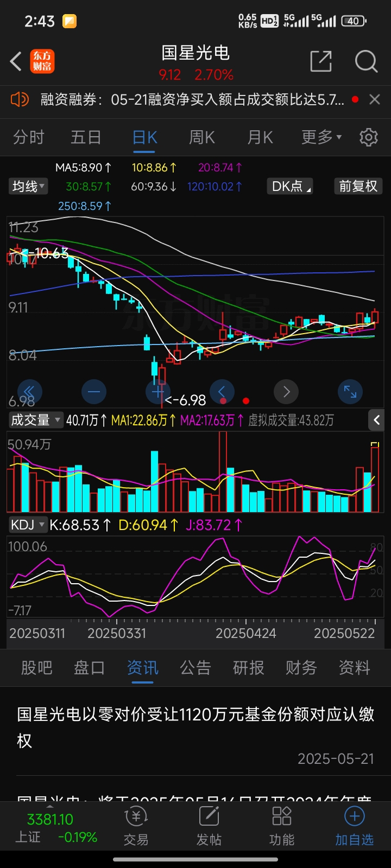Tap the 20250424 date axis label
Viewport: 391px width, 868px height.
[x=246, y=633]
